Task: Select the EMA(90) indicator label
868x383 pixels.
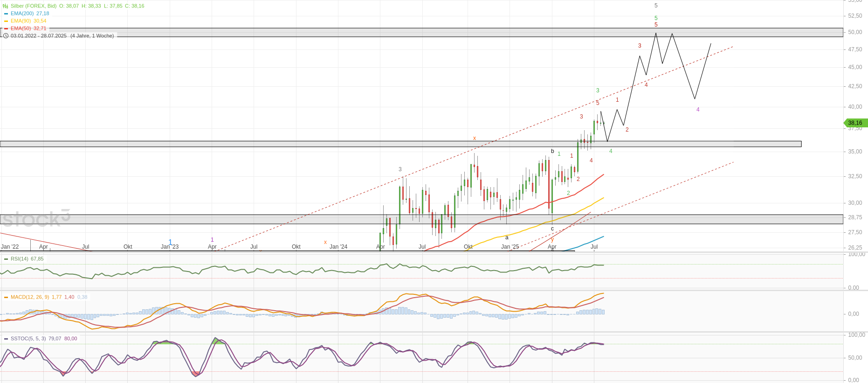Action: click(x=21, y=21)
